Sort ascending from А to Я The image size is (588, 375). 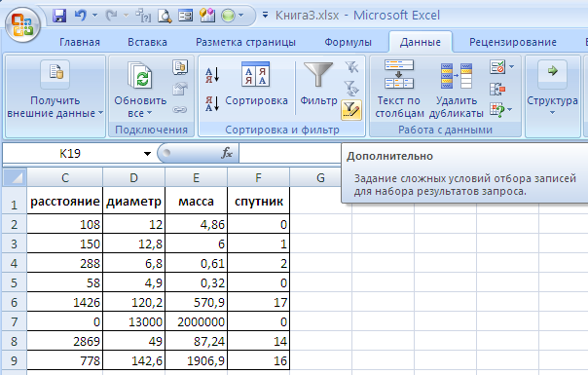pos(212,75)
